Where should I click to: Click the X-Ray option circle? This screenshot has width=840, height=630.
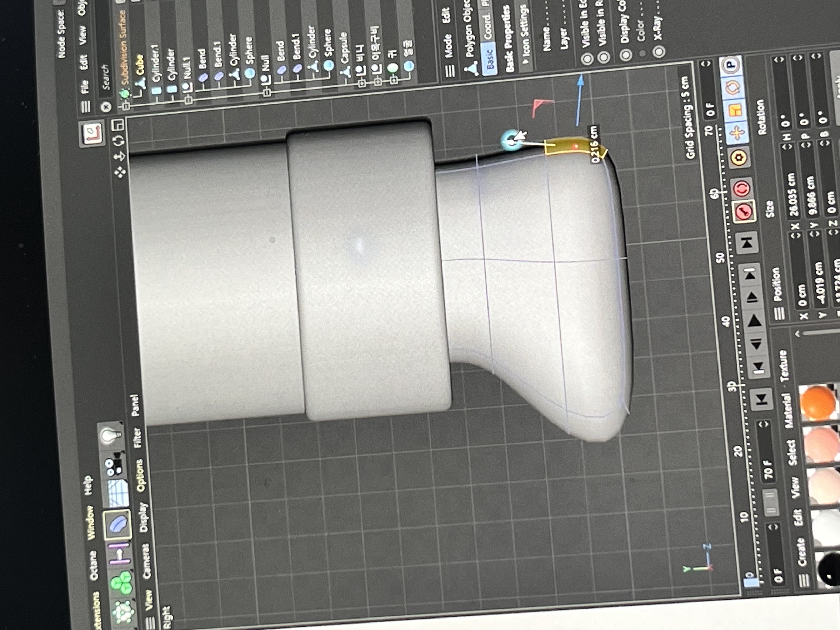(x=659, y=52)
